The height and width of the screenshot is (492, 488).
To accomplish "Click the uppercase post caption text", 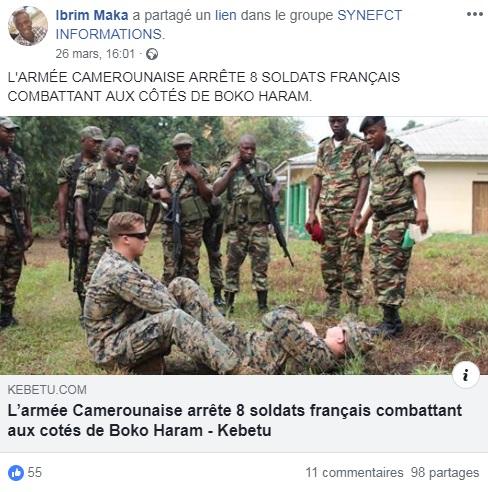I will [204, 87].
